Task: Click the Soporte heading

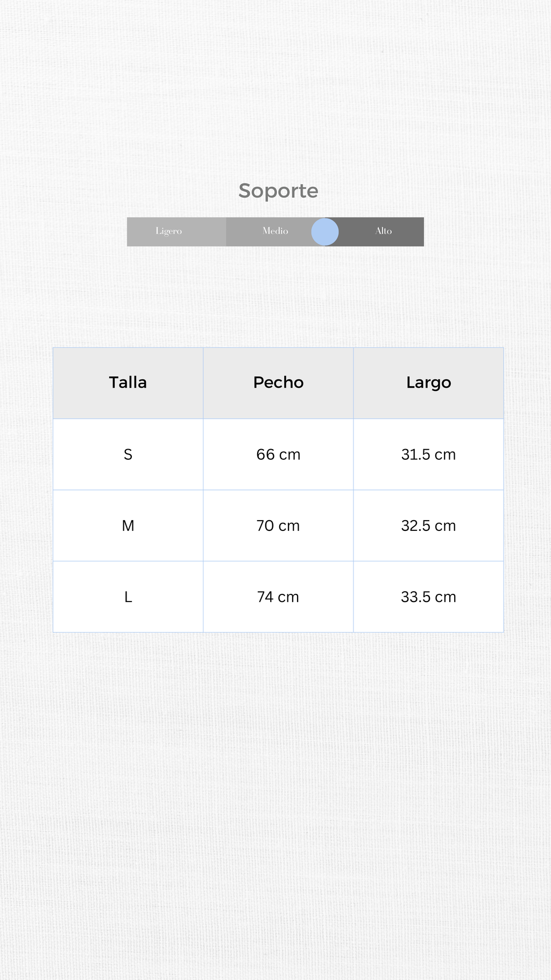Action: point(278,191)
